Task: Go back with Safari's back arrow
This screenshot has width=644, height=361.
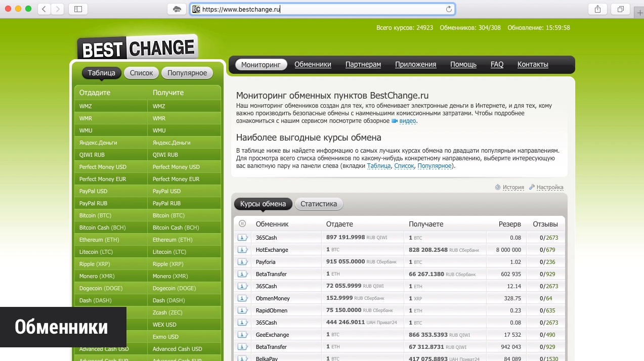Action: 44,9
